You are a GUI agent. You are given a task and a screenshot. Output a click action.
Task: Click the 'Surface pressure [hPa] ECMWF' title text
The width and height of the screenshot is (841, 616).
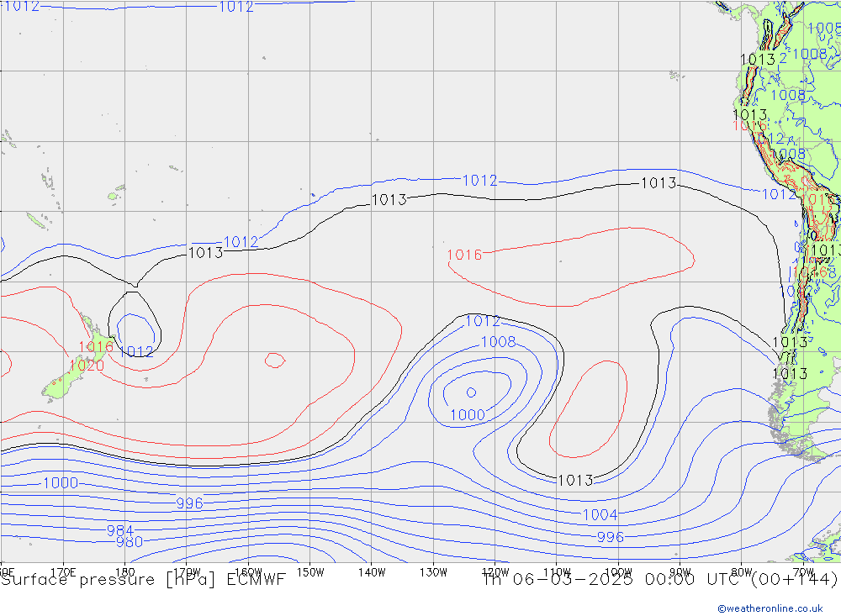pyautogui.click(x=143, y=580)
